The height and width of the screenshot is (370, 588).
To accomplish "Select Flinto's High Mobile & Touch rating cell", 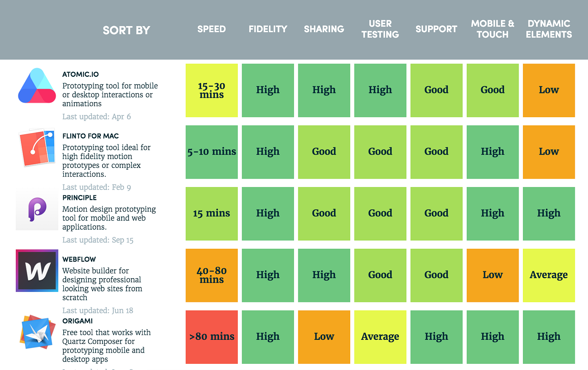I will [492, 152].
